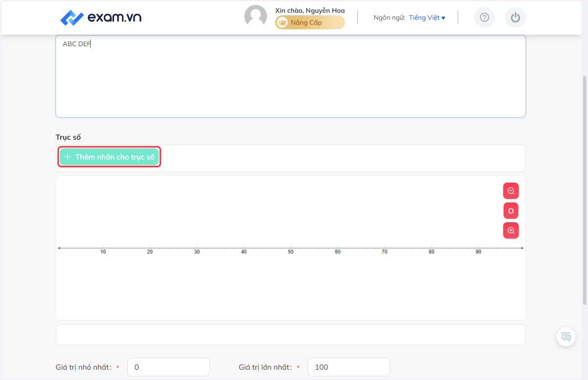The width and height of the screenshot is (588, 380).
Task: Click the empty box below number line
Action: tap(291, 334)
